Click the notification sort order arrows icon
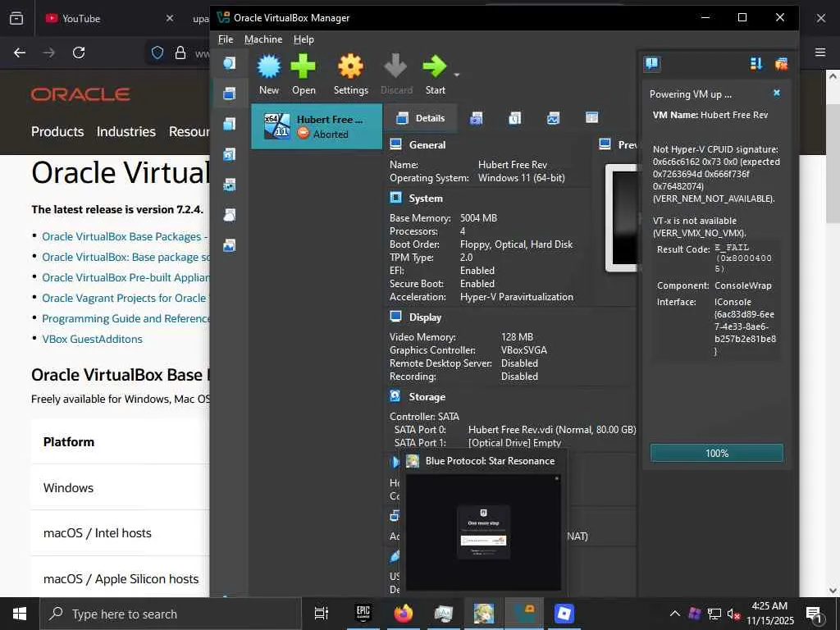840x630 pixels. click(756, 64)
